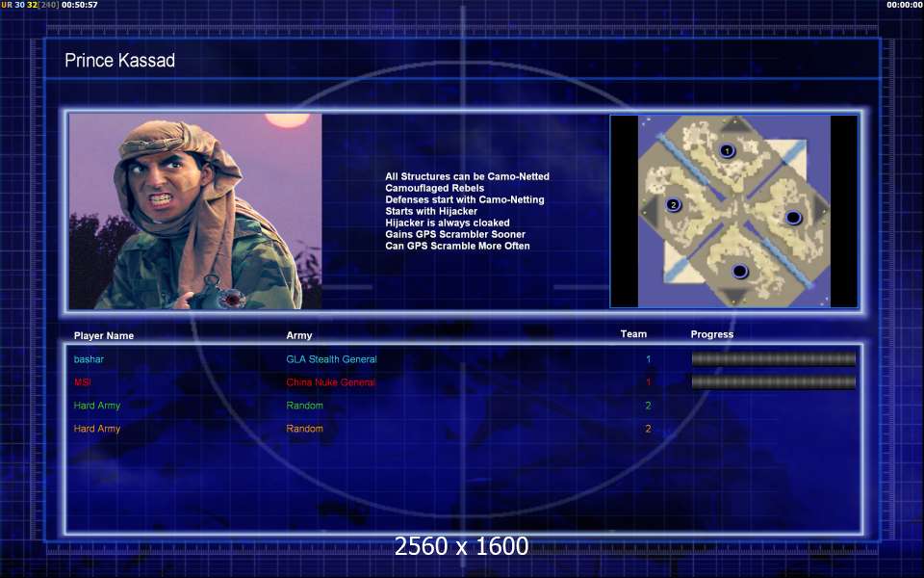Viewport: 924px width, 578px height.
Task: Click the Starts with Hijacker line
Action: point(431,211)
